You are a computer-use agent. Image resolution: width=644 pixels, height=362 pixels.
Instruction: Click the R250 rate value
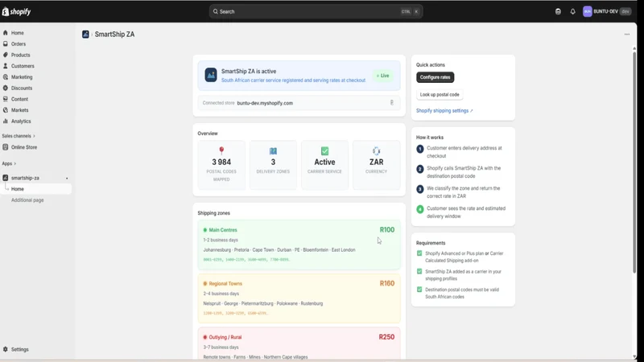click(x=386, y=337)
